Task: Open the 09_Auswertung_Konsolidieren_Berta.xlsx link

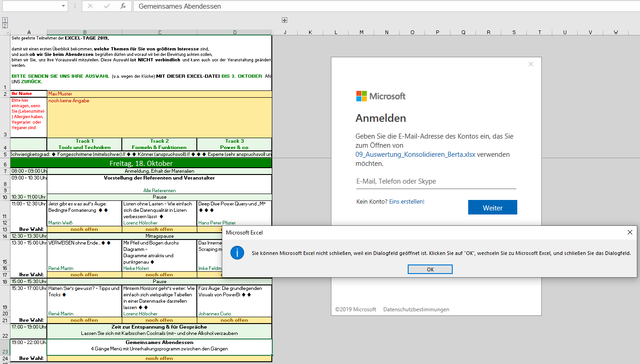Action: 415,154
